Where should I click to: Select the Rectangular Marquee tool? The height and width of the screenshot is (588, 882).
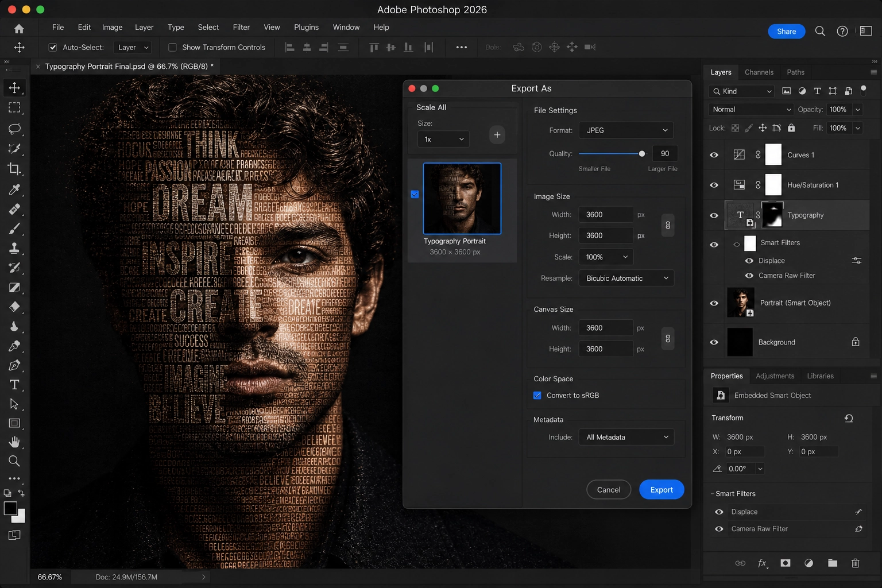click(14, 108)
